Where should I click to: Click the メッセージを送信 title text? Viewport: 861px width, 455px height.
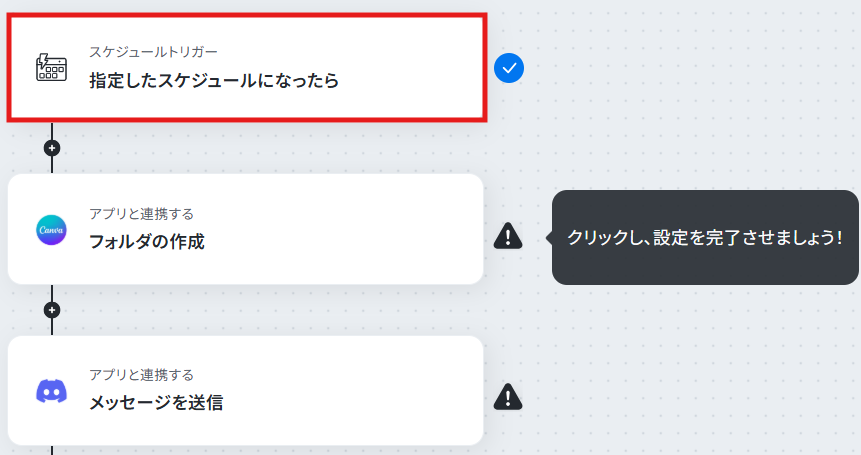[x=156, y=403]
